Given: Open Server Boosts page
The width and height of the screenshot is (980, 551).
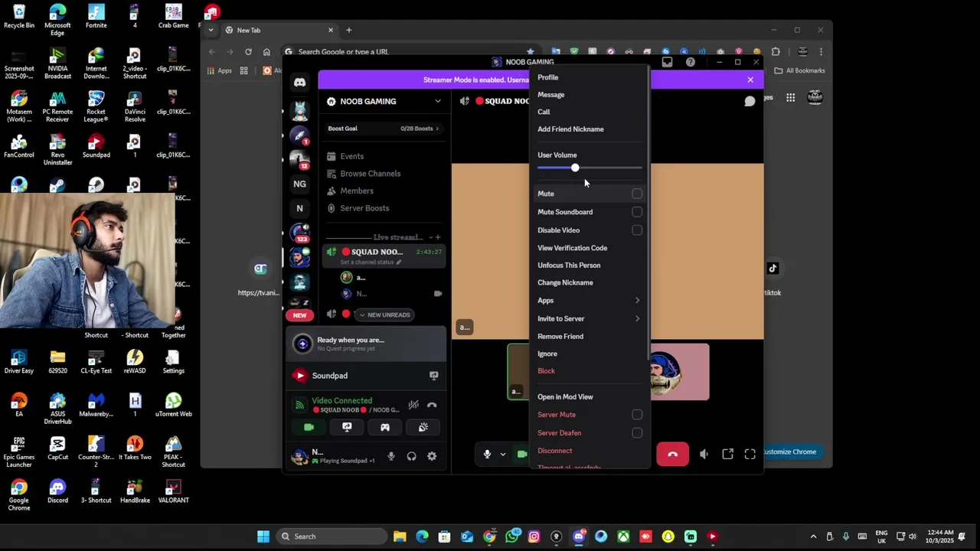Looking at the screenshot, I should click(383, 208).
